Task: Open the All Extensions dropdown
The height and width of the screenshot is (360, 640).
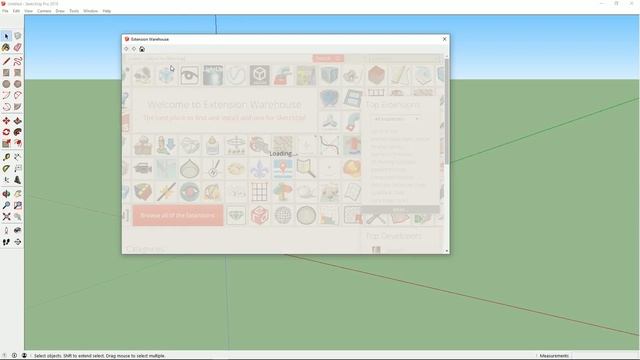Action: pos(396,119)
